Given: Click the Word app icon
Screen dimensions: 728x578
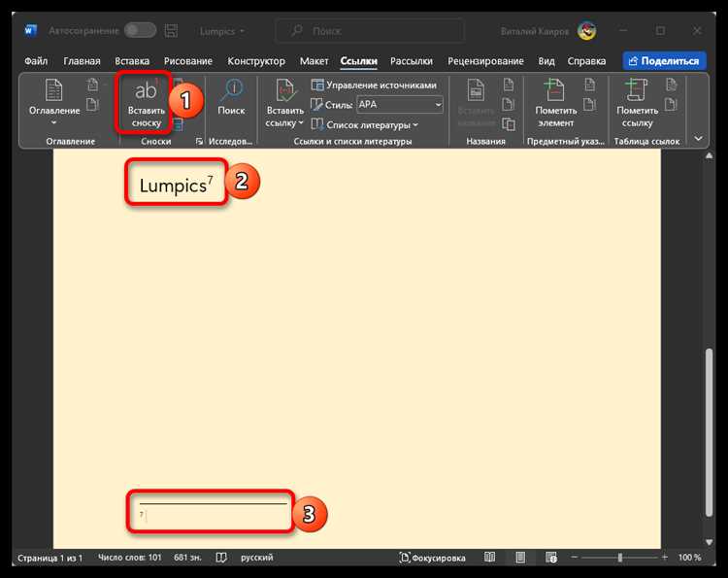Looking at the screenshot, I should click(30, 31).
